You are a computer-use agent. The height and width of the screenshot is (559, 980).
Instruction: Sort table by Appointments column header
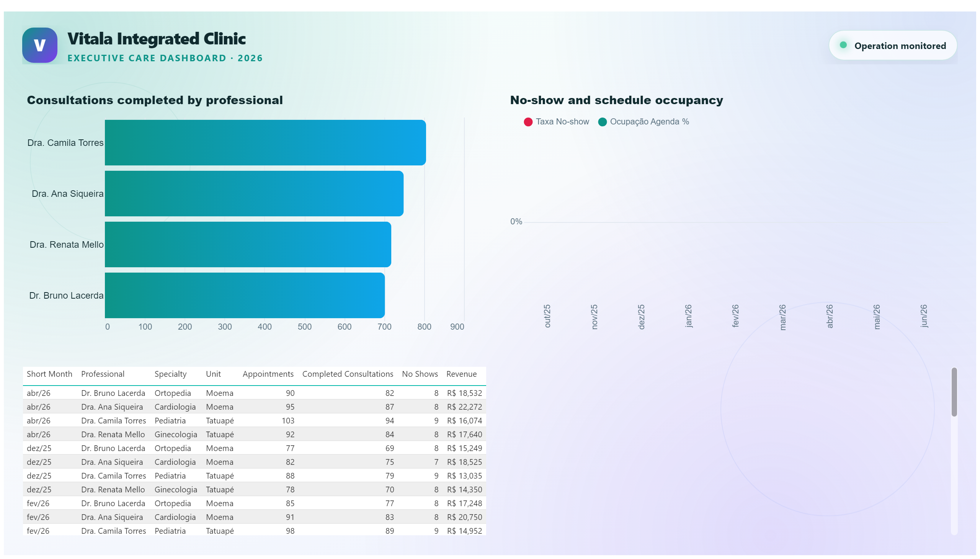[268, 374]
